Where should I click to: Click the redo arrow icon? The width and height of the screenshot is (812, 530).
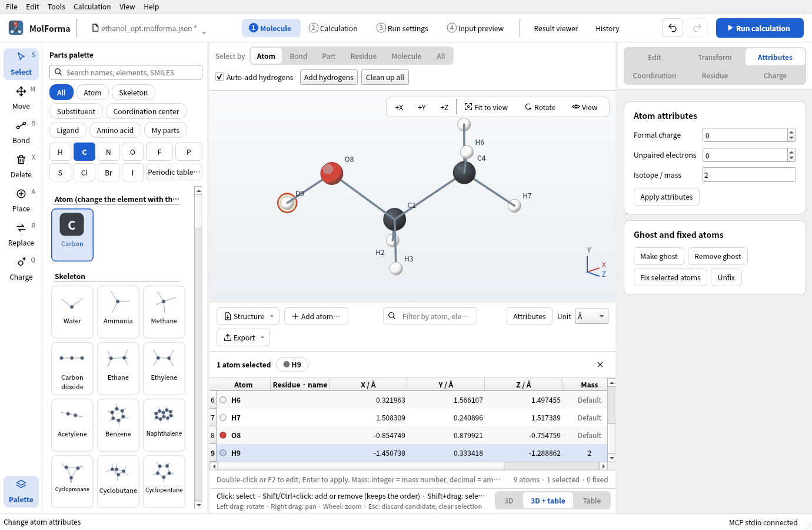[x=697, y=28]
